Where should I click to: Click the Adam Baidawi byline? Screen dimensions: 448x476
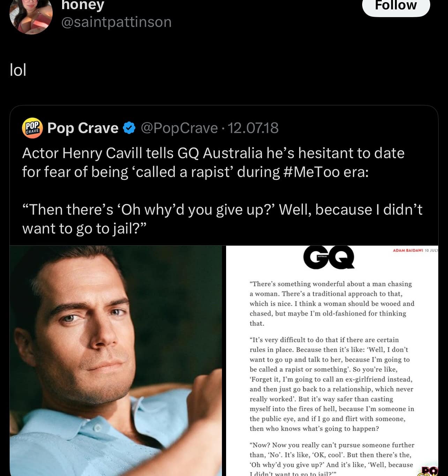click(x=408, y=250)
